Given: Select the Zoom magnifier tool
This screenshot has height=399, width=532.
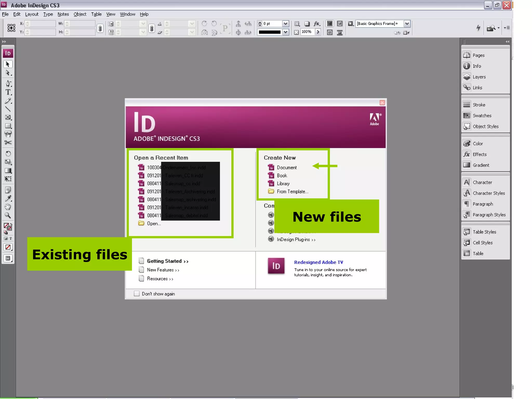Looking at the screenshot, I should [8, 215].
